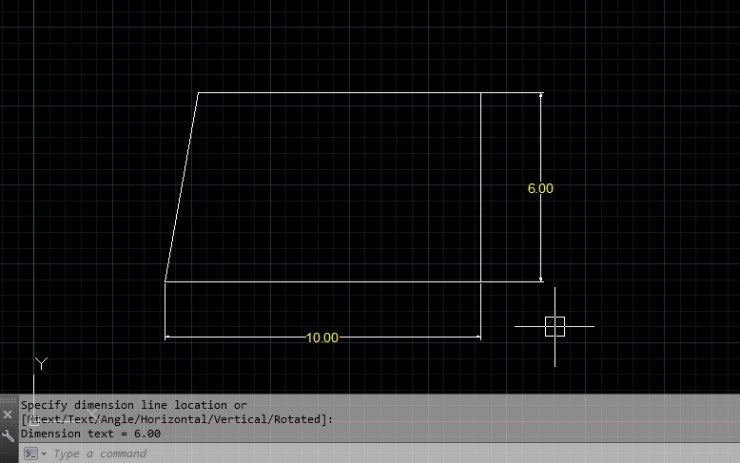This screenshot has width=740, height=463.
Task: Click the command prompt icon
Action: click(31, 454)
